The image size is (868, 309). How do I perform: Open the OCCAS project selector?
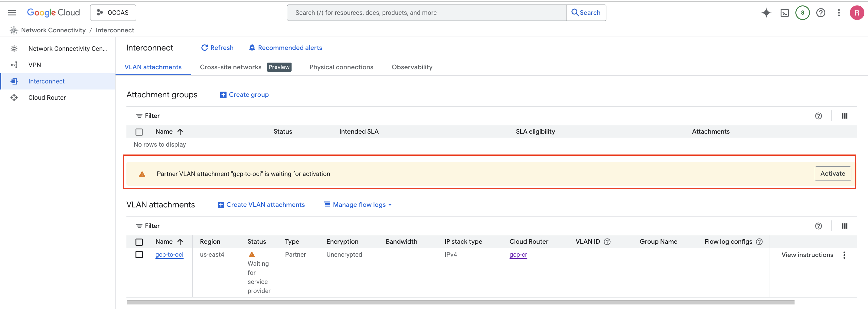(x=113, y=13)
